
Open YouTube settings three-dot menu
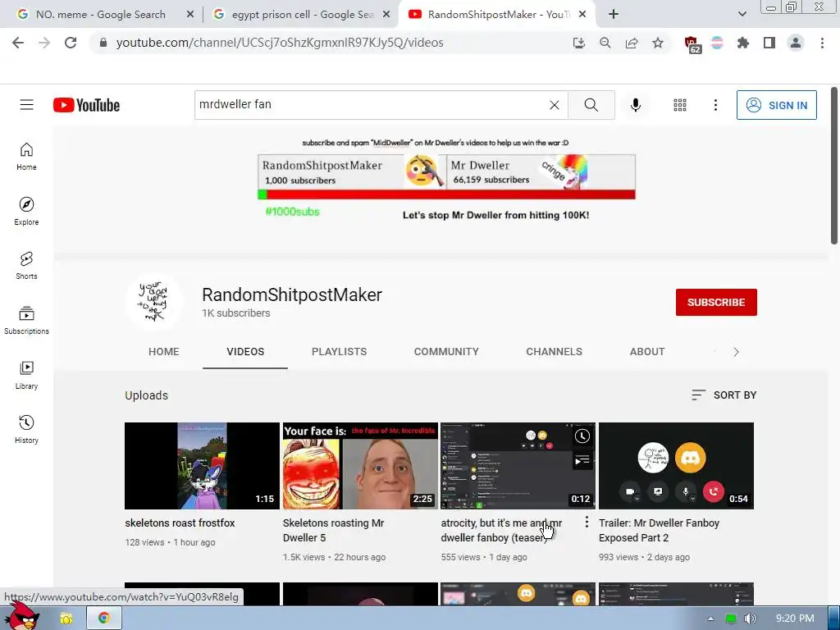pos(715,105)
